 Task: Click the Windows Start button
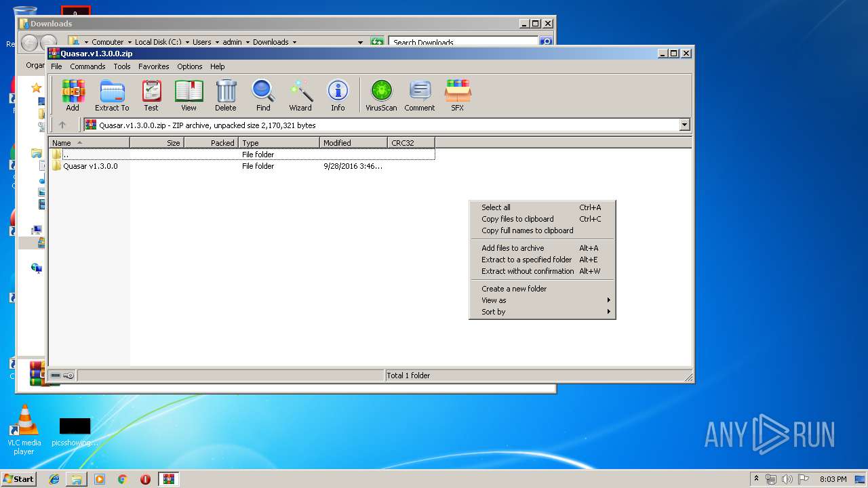pos(18,479)
